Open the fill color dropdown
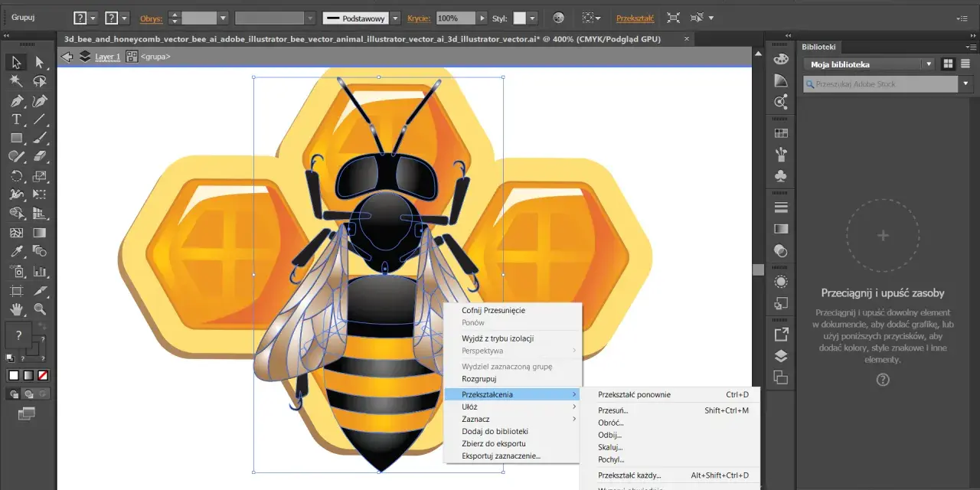This screenshot has width=980, height=490. click(93, 18)
